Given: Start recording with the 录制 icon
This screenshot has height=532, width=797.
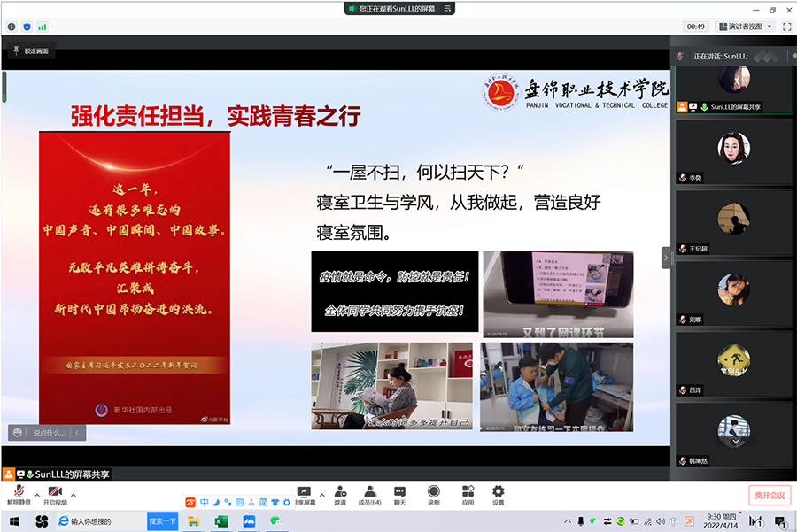Looking at the screenshot, I should coord(433,491).
